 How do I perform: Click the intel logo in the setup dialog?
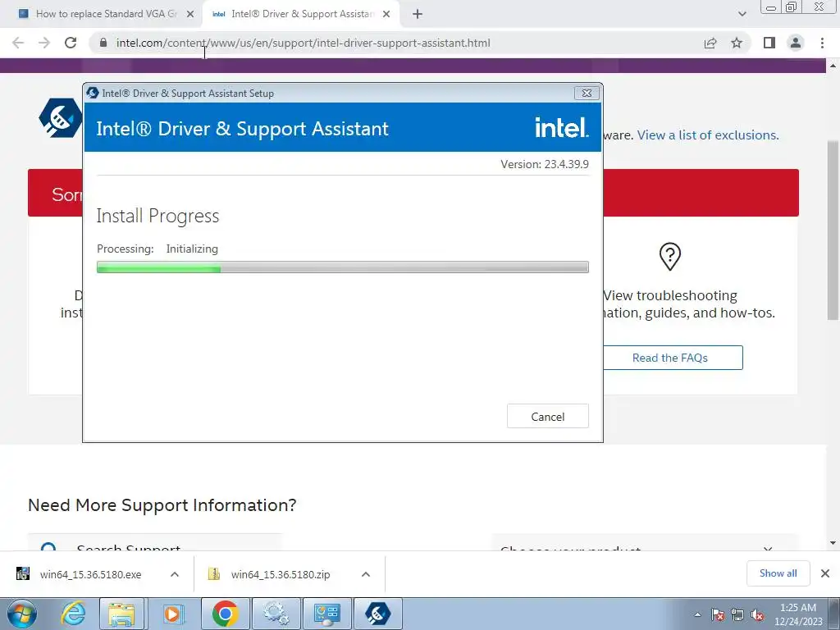pyautogui.click(x=561, y=127)
